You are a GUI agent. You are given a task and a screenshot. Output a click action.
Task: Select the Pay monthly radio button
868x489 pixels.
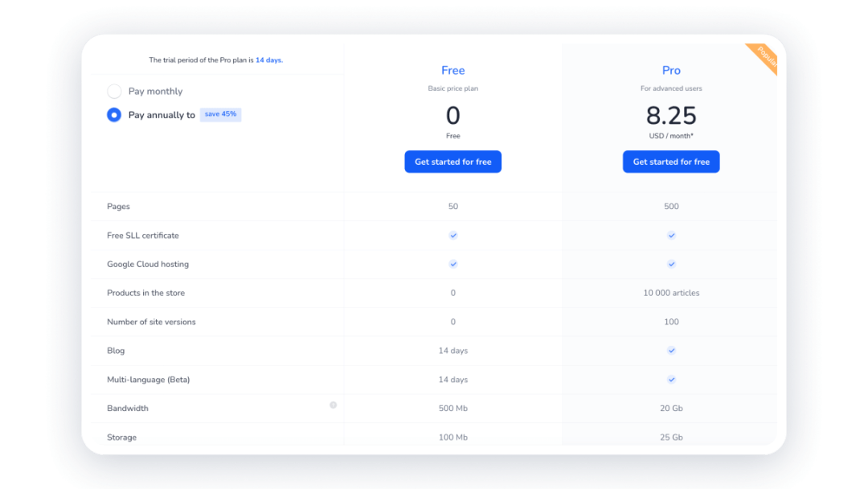[114, 91]
